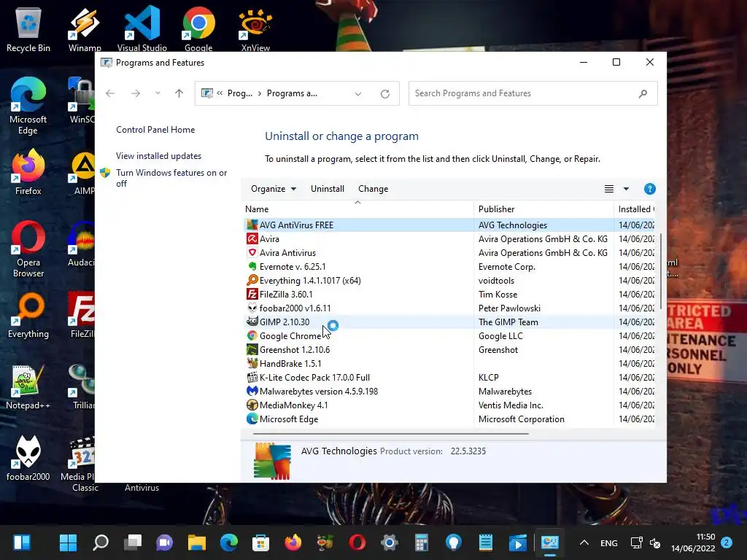The image size is (747, 560).
Task: Launch Firefox desktop shortcut
Action: point(28,172)
